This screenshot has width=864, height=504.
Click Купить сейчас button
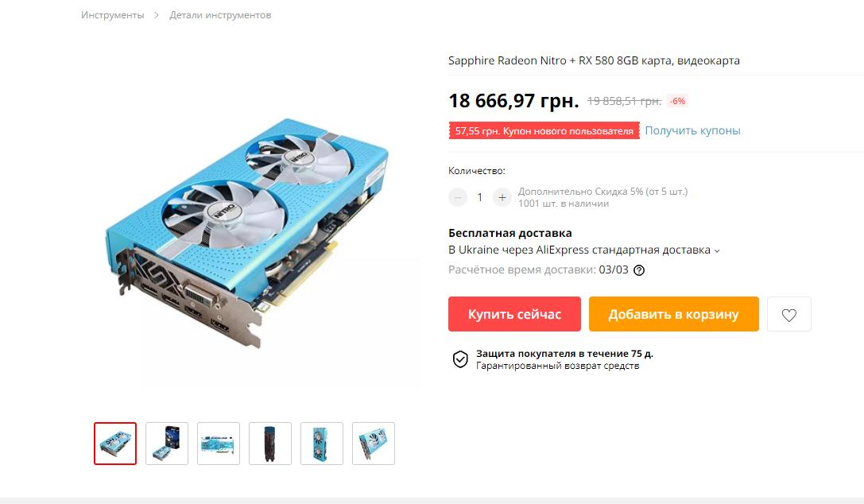click(514, 314)
